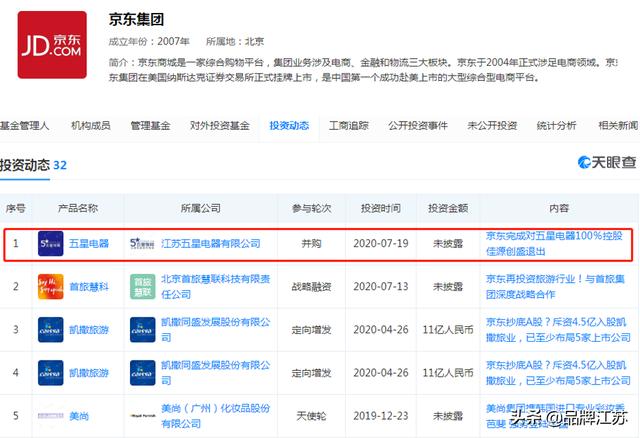
Task: Click 11亿人民币 amount in row 3
Action: pos(448,329)
